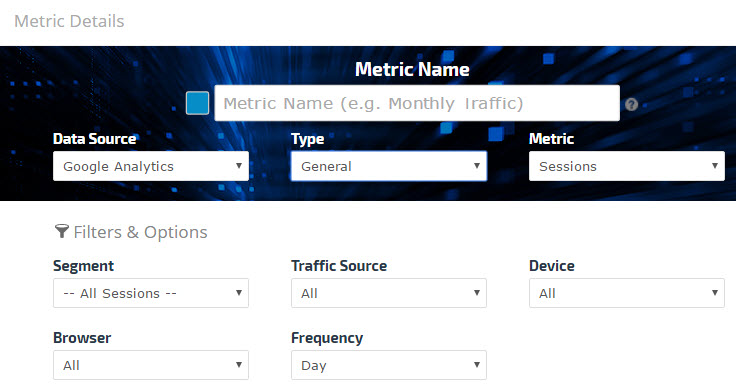Click the arrow on Segment select
736x389 pixels.
coord(238,293)
